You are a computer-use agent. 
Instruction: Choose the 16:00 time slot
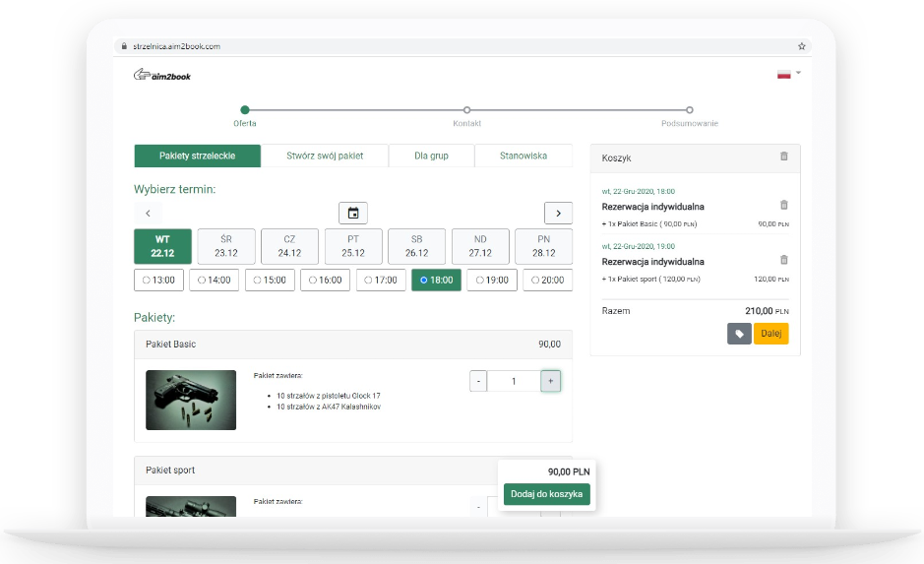tap(326, 280)
